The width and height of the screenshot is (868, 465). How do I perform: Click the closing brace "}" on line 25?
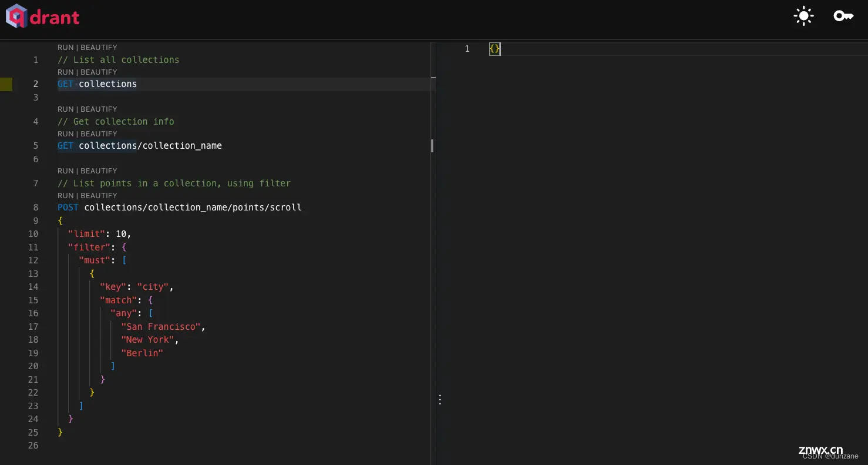click(x=60, y=433)
